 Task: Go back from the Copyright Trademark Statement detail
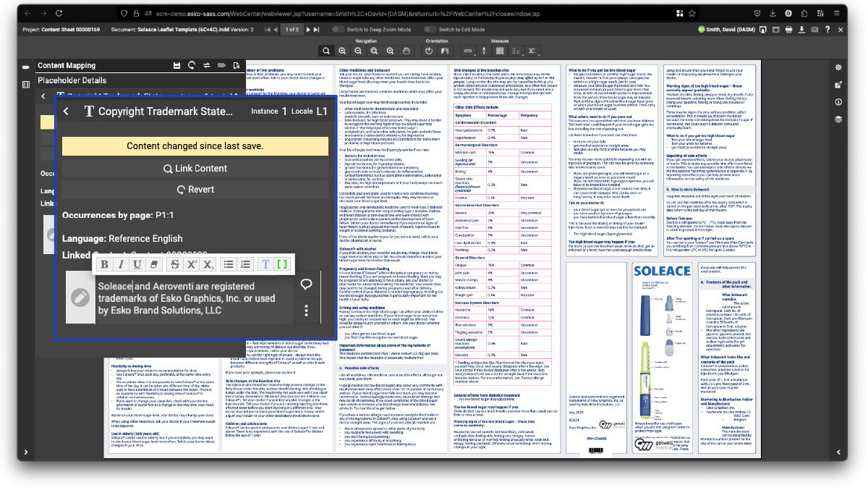pyautogui.click(x=67, y=111)
